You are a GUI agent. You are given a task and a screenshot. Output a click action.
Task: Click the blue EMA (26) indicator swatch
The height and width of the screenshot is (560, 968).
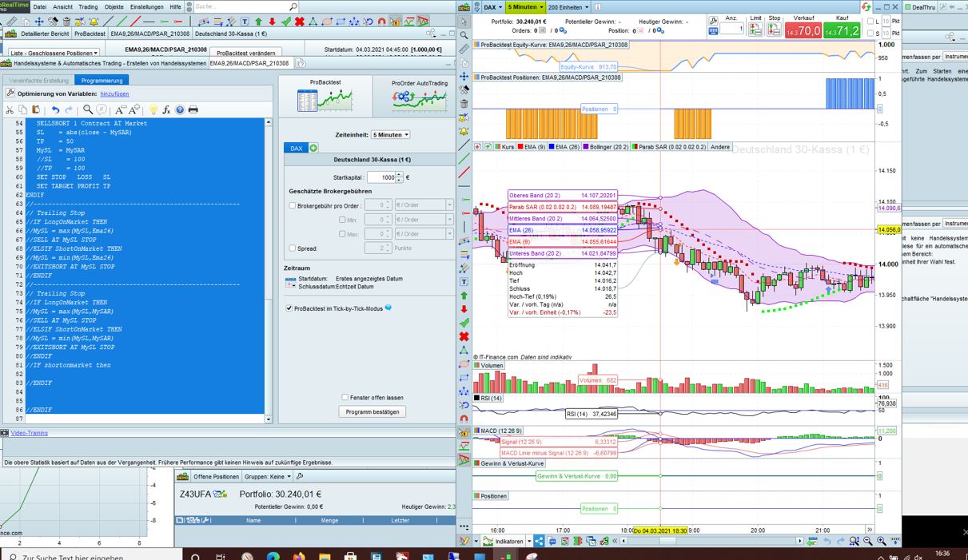550,147
